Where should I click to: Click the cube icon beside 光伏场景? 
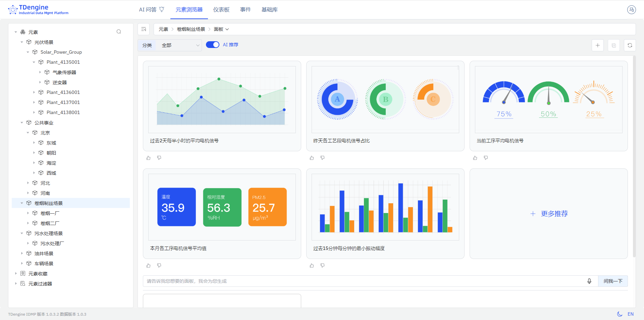click(x=29, y=42)
